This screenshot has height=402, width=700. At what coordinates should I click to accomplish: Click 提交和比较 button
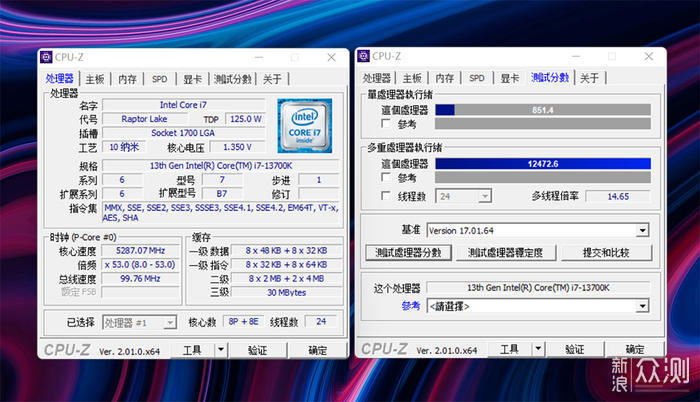606,253
